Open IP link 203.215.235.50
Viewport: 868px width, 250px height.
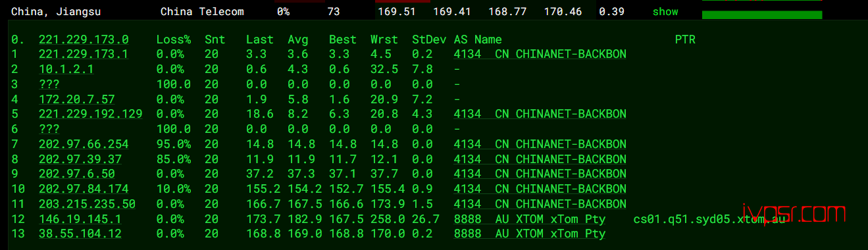click(87, 204)
